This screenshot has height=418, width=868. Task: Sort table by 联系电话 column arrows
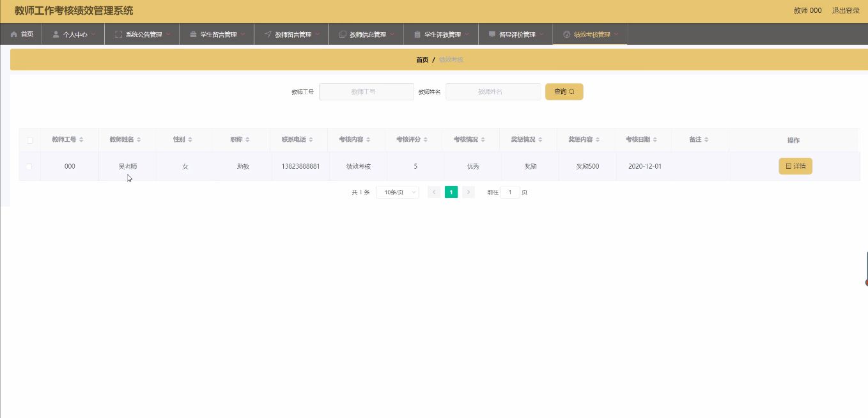point(311,140)
